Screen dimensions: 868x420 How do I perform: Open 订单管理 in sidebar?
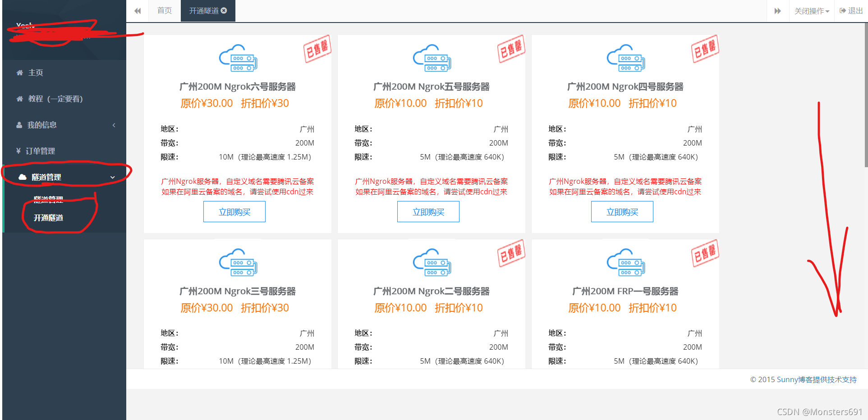pos(64,151)
